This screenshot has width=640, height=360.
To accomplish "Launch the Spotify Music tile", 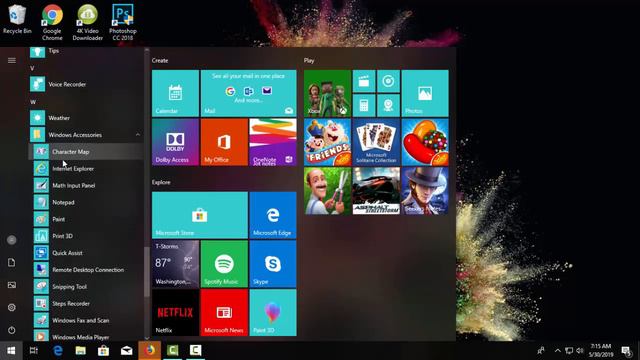I will pyautogui.click(x=224, y=264).
